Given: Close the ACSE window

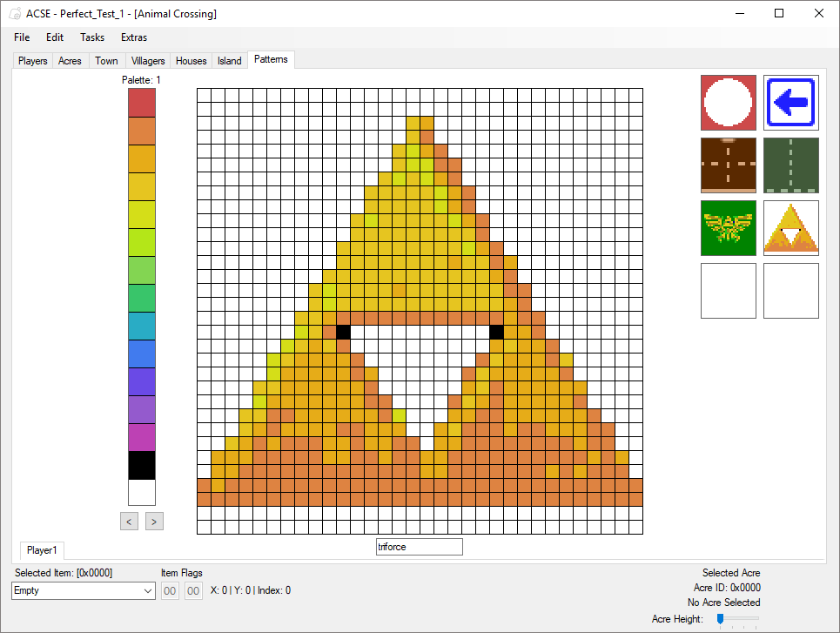Looking at the screenshot, I should [818, 13].
